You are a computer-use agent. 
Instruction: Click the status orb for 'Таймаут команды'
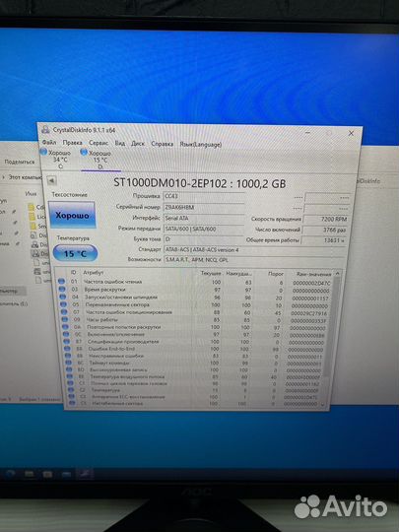tap(69, 363)
